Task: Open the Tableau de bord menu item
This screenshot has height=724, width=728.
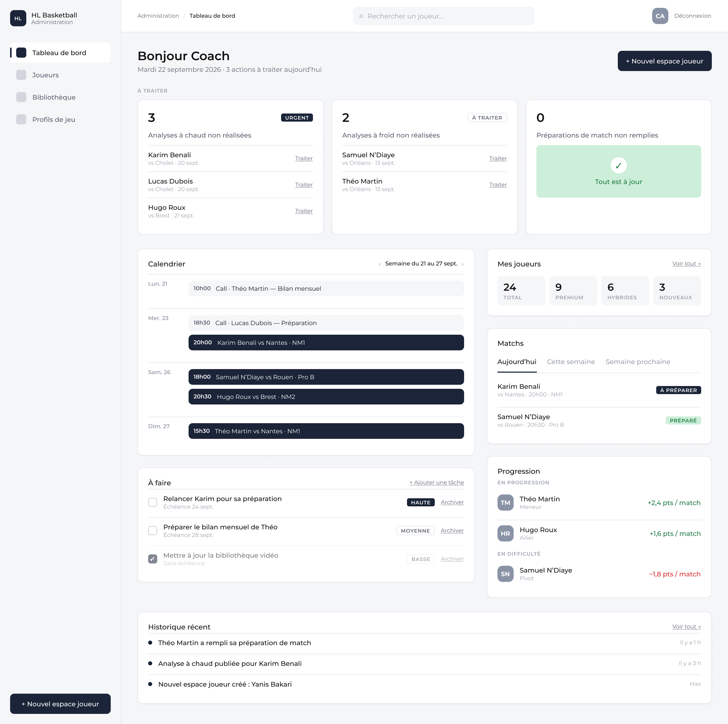Action: [60, 53]
